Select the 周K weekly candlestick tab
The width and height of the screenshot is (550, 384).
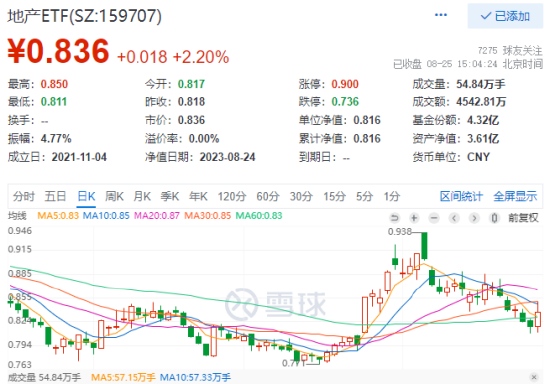[x=114, y=196]
